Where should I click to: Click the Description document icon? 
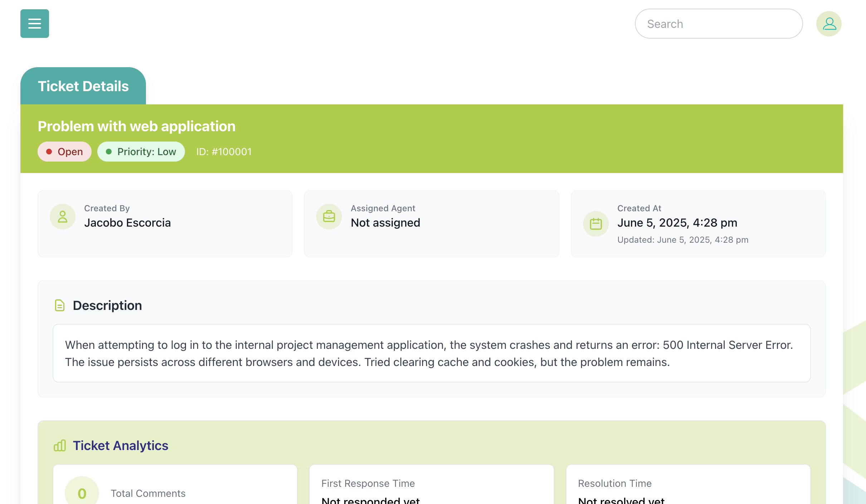point(59,306)
